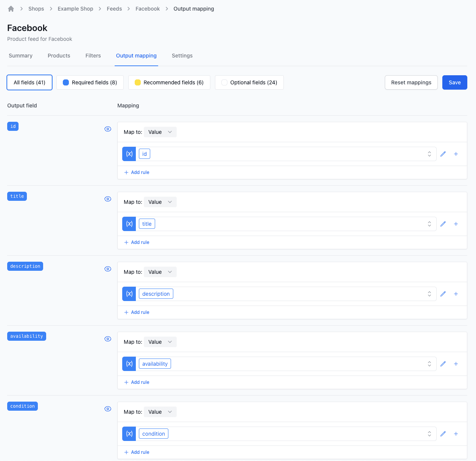Edit the description mapping with the pencil icon
The height and width of the screenshot is (461, 476).
[443, 294]
